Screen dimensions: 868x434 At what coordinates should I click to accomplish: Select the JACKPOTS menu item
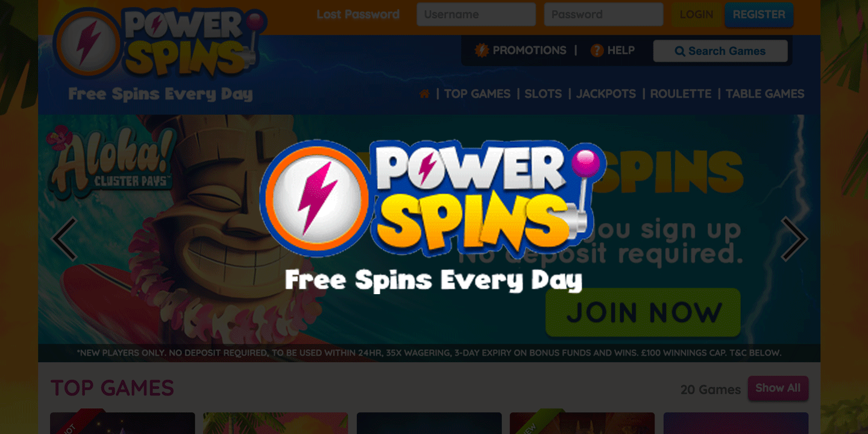click(606, 94)
